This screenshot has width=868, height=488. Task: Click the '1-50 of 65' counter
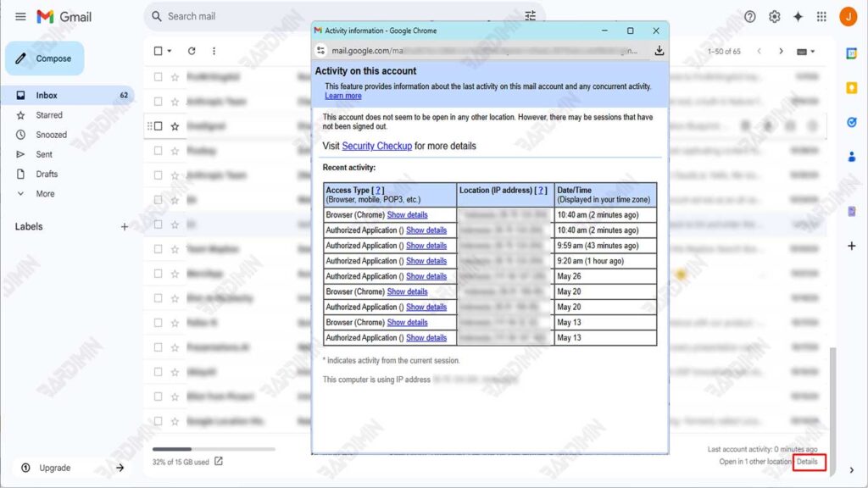[x=724, y=51]
